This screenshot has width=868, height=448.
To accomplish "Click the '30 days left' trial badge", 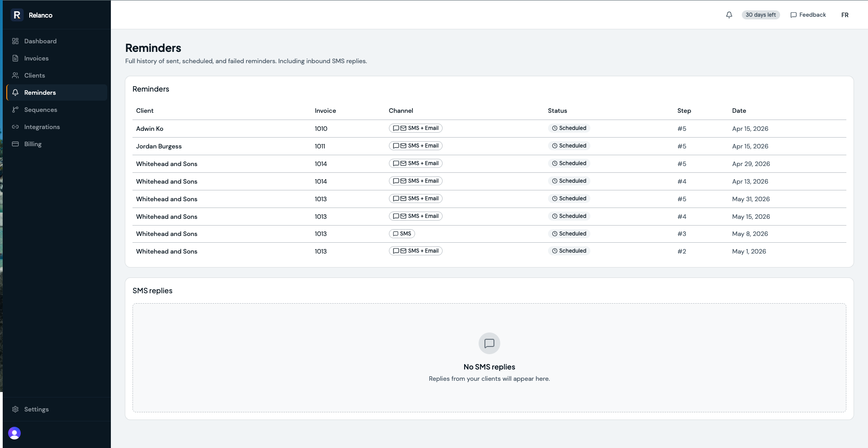I will (x=761, y=15).
